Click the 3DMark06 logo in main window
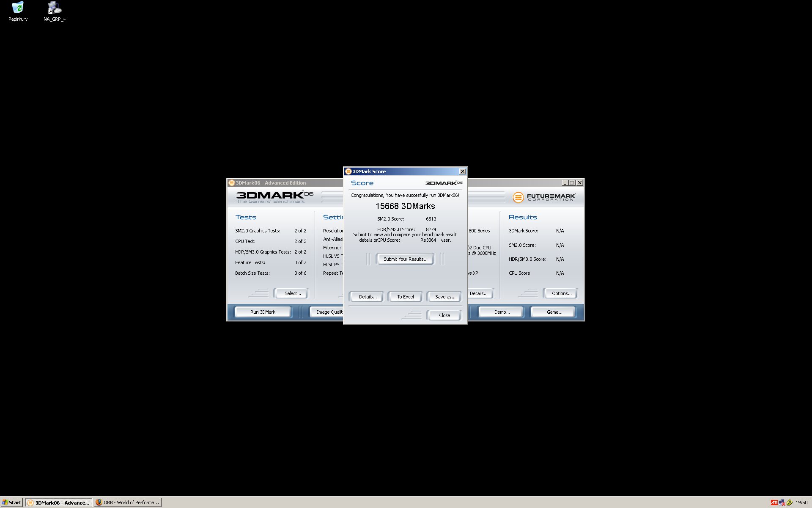This screenshot has width=812, height=508. click(x=275, y=197)
